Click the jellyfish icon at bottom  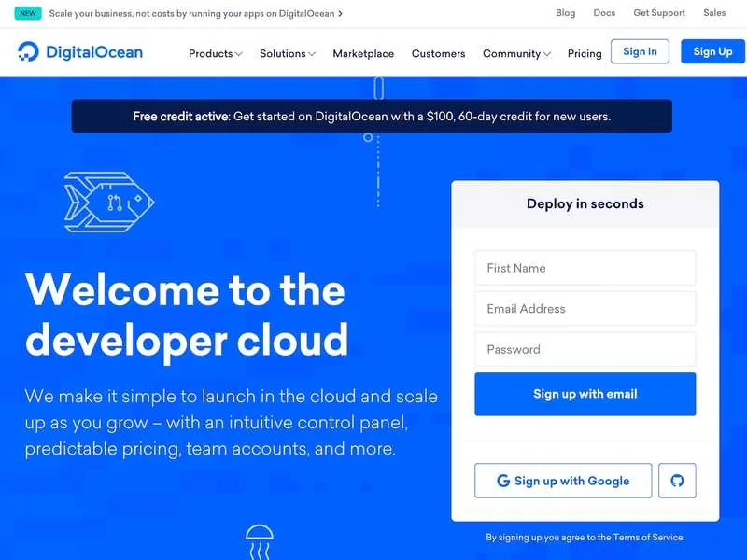point(259,539)
